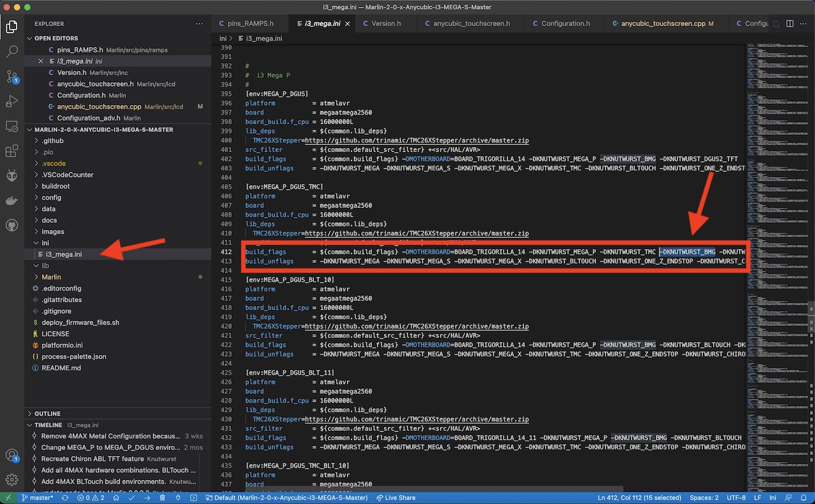815x504 pixels.
Task: Click PlatformIO Upload arrow in status bar
Action: [x=147, y=498]
